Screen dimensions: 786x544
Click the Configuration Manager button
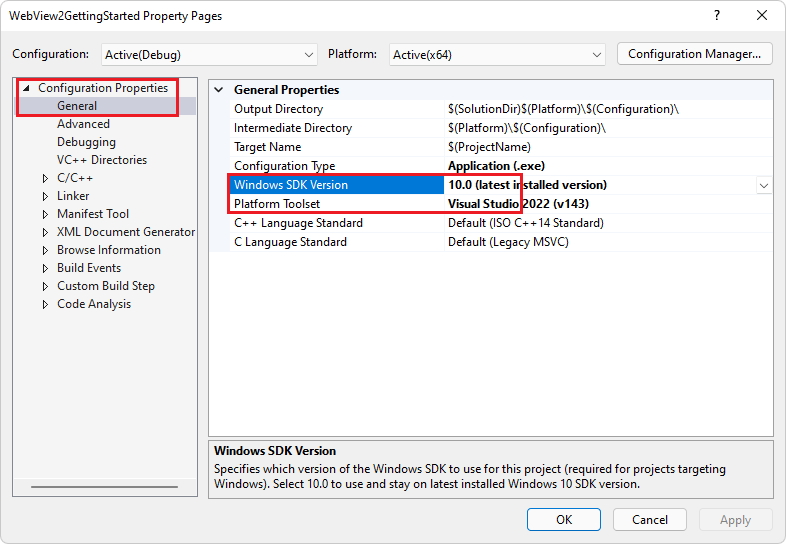tap(694, 54)
